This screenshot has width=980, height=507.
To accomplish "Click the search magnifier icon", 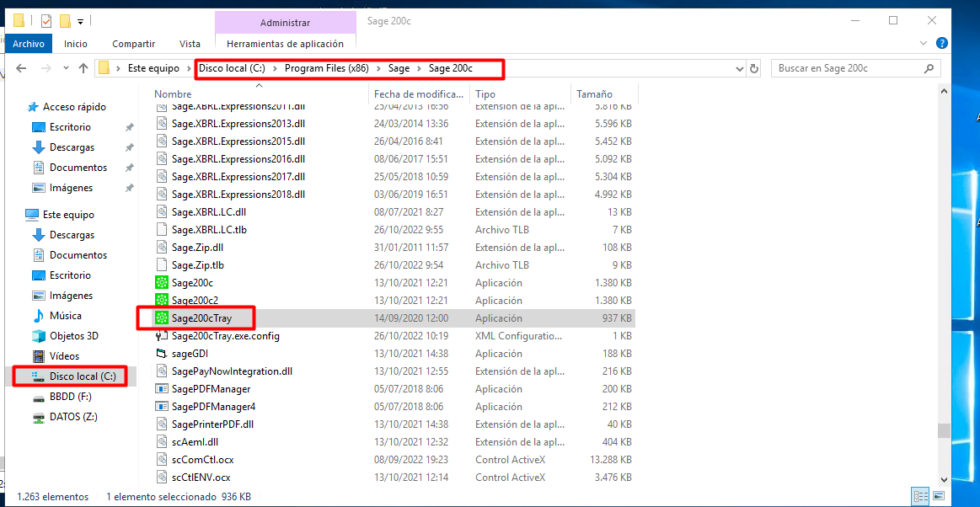I will (929, 68).
